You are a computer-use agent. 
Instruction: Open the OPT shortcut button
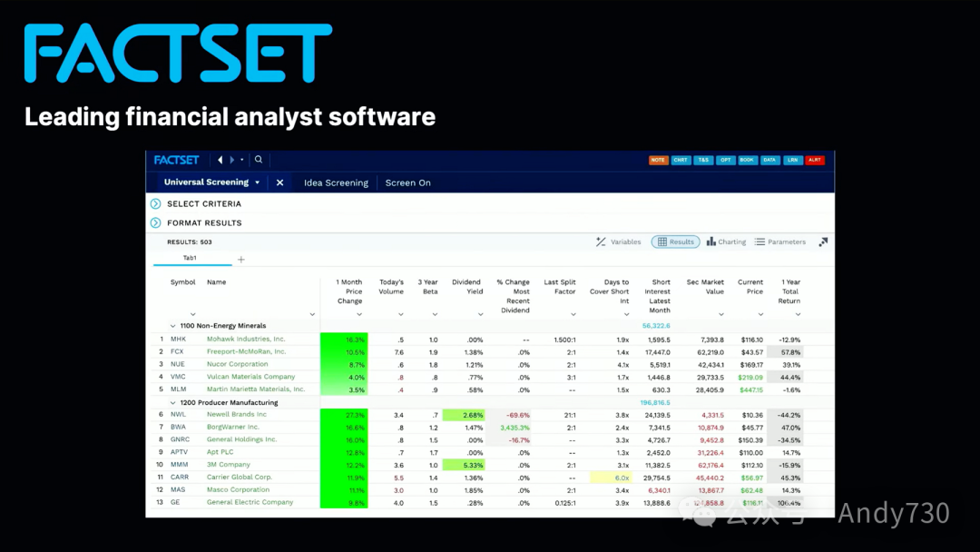(725, 160)
